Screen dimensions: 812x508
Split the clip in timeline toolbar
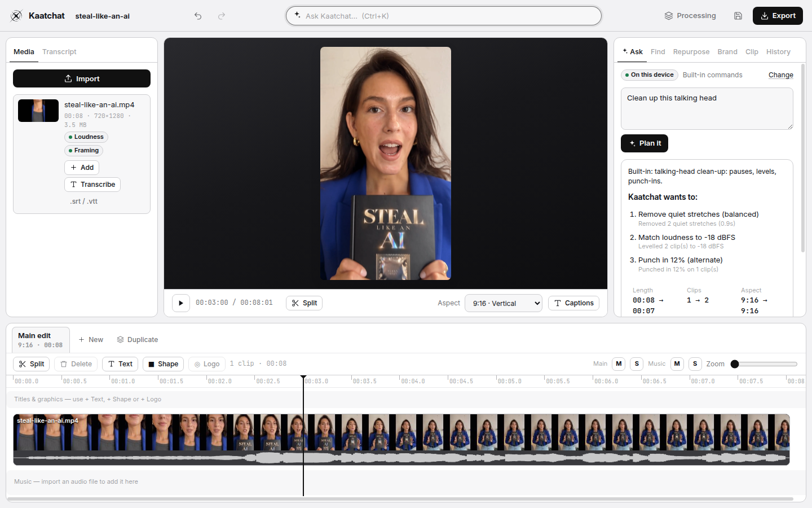(x=32, y=364)
